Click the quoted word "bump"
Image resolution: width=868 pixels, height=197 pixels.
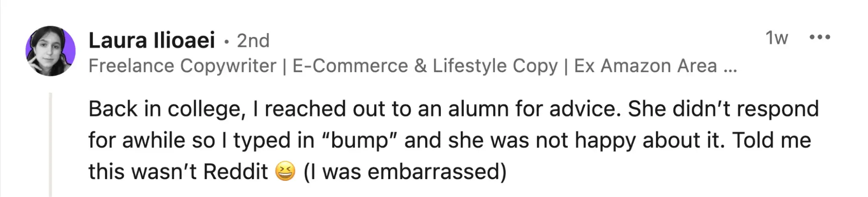tap(359, 140)
